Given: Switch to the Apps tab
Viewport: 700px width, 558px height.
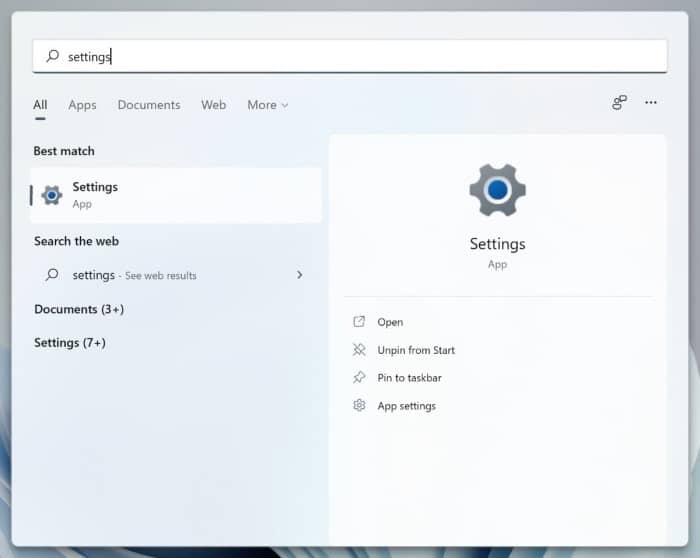Looking at the screenshot, I should (82, 105).
